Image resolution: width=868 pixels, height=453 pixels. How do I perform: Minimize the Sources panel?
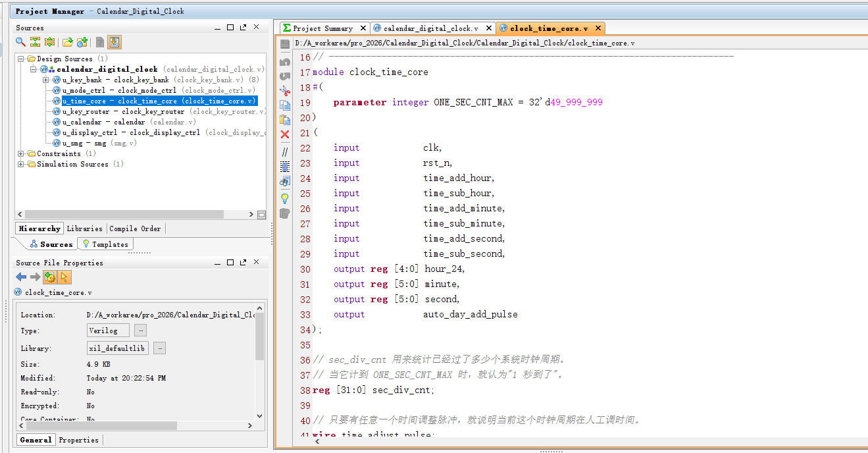tap(218, 28)
